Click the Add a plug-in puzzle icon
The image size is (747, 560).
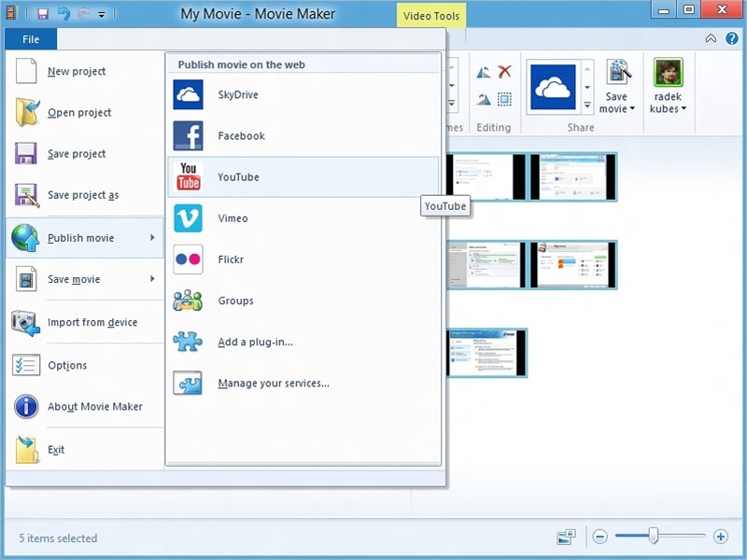pyautogui.click(x=189, y=342)
